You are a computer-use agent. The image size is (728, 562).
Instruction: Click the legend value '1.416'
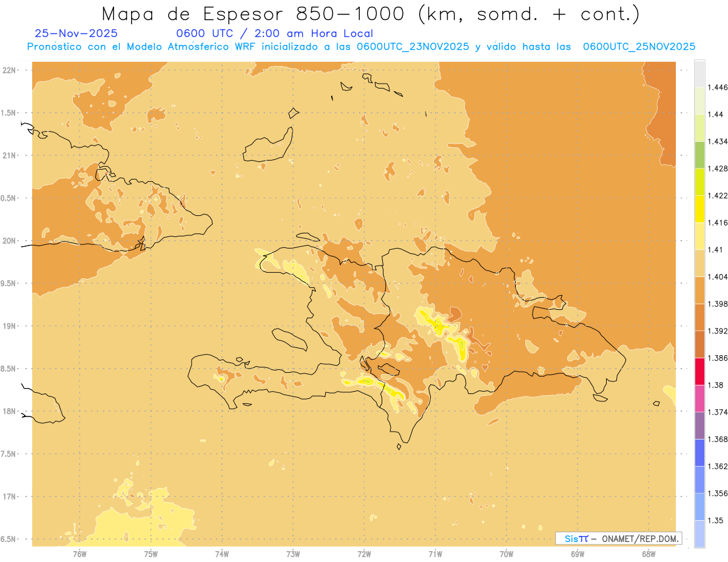[x=718, y=222]
